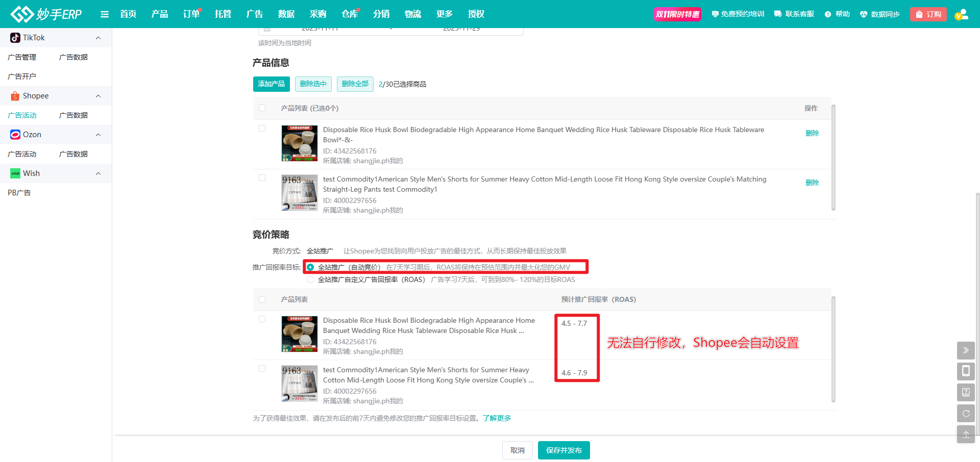Click the 免费预约培训 training icon
Screen dimensions: 980x462
pos(715,14)
